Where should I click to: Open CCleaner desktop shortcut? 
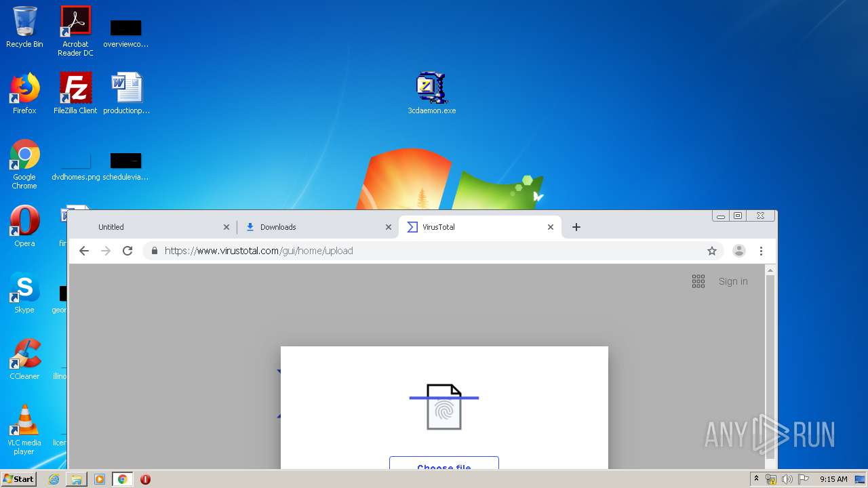pos(24,359)
